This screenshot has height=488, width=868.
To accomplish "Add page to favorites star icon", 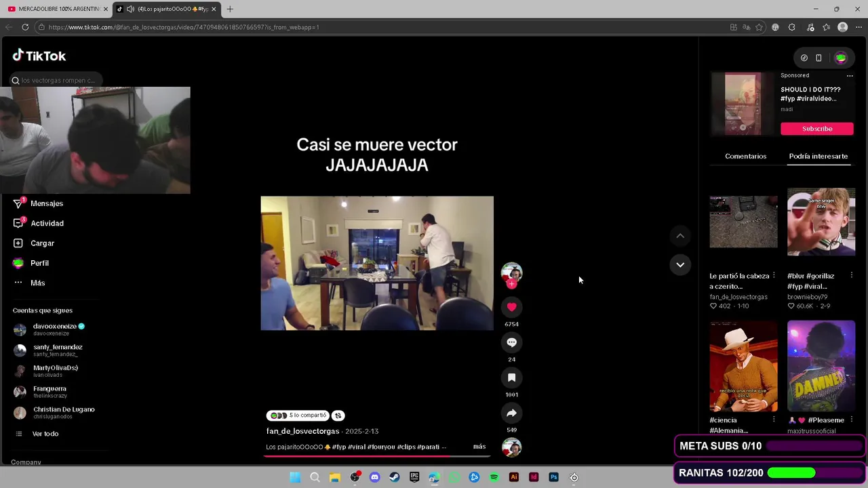I will (x=759, y=27).
